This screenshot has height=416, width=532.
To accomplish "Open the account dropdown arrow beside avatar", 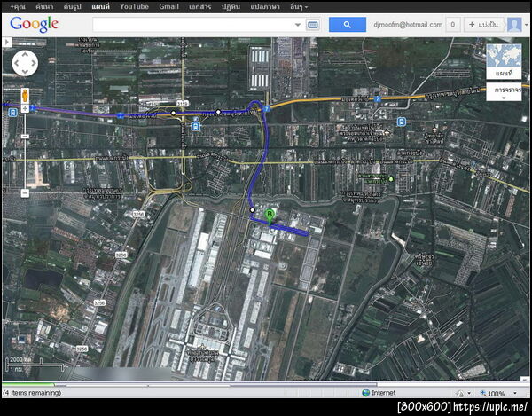I will (526, 25).
